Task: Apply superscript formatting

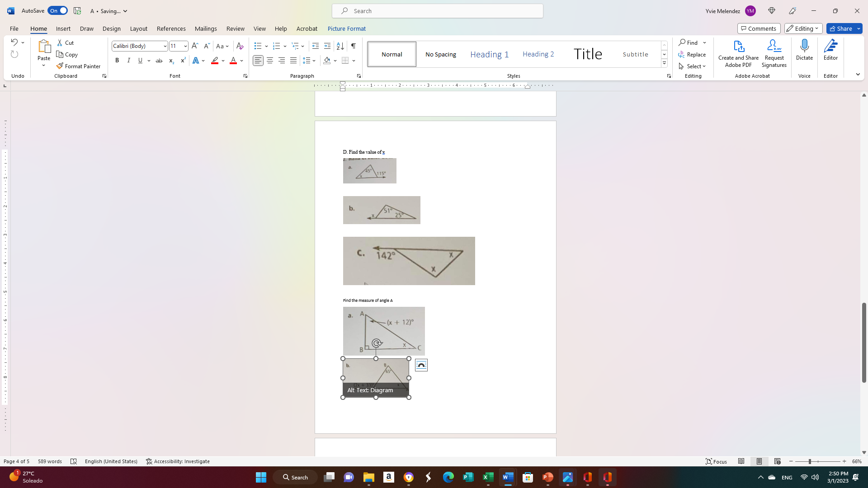Action: click(x=183, y=60)
